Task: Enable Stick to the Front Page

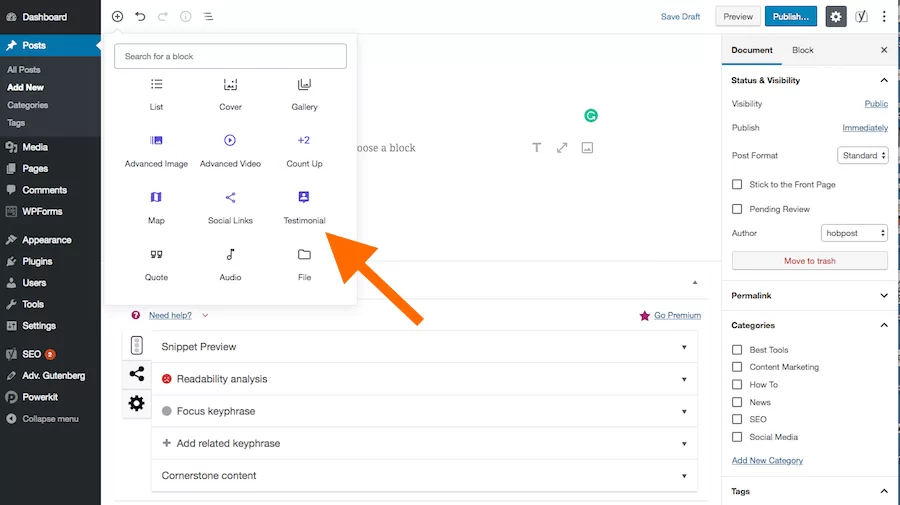Action: tap(737, 185)
